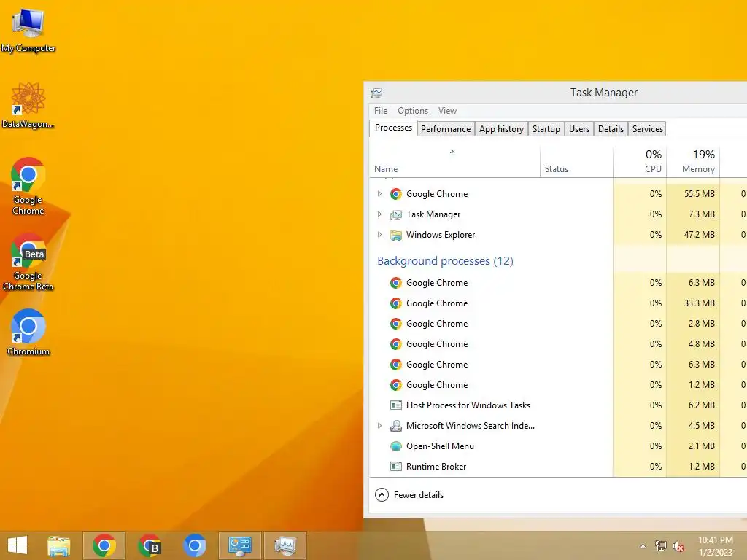
Task: Click the Windows Explorer row icon
Action: pos(396,235)
